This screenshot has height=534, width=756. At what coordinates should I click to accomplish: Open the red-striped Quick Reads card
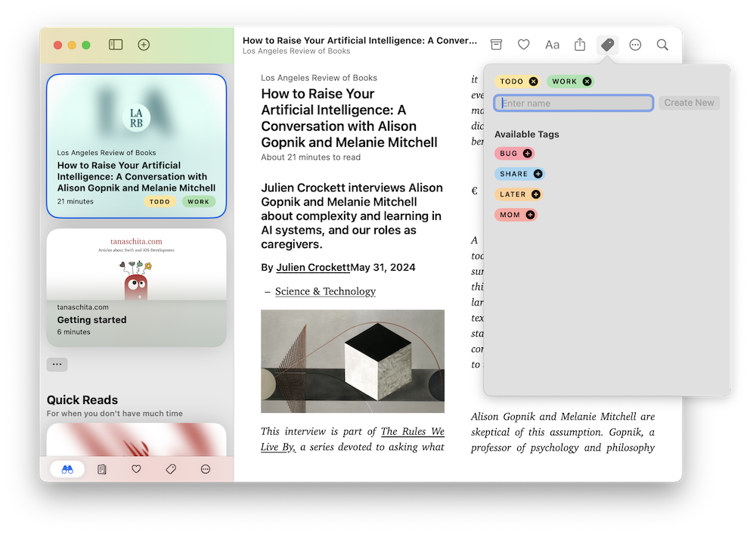click(136, 439)
